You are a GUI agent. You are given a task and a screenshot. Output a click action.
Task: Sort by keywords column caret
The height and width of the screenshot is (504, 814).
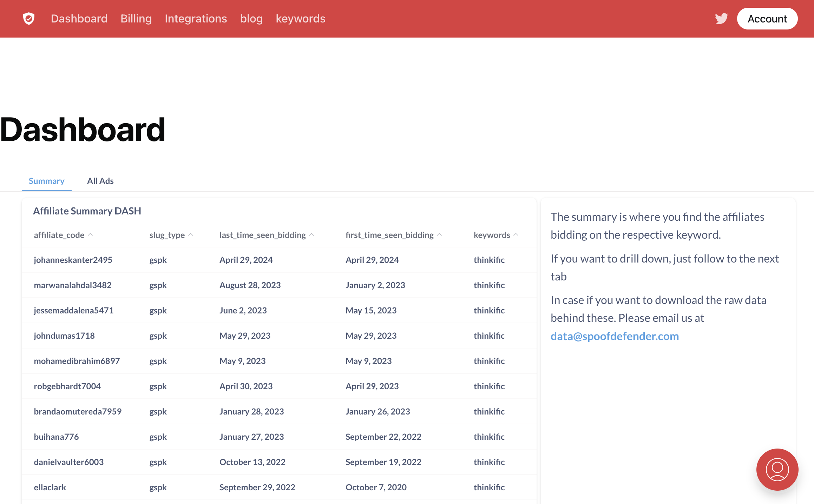point(516,235)
